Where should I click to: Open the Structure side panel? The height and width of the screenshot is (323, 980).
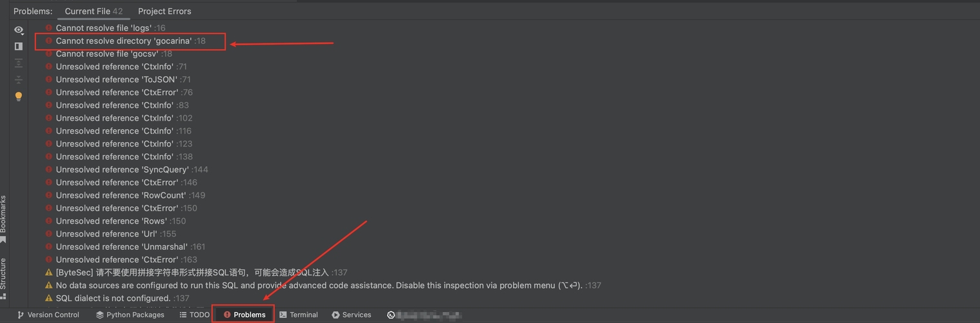[4, 278]
